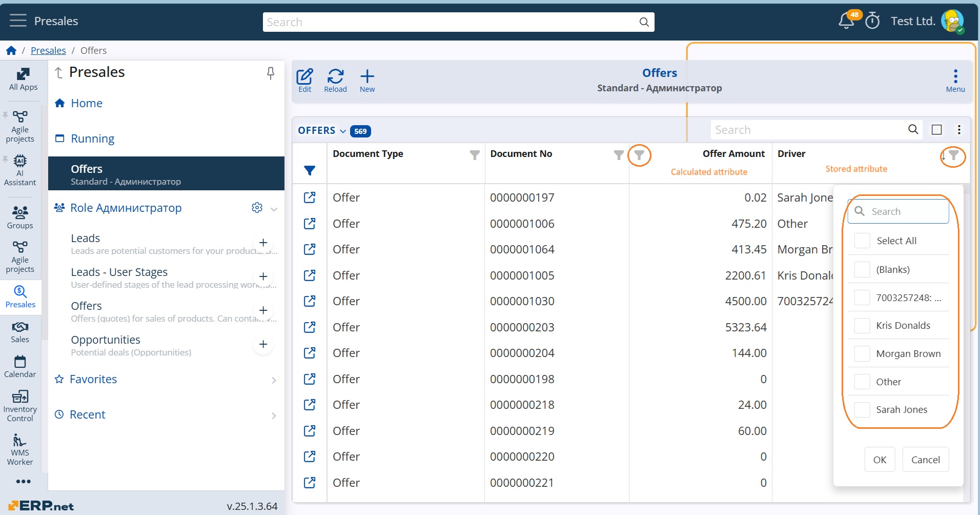
Task: Pin the Presales navigation panel
Action: [x=271, y=73]
